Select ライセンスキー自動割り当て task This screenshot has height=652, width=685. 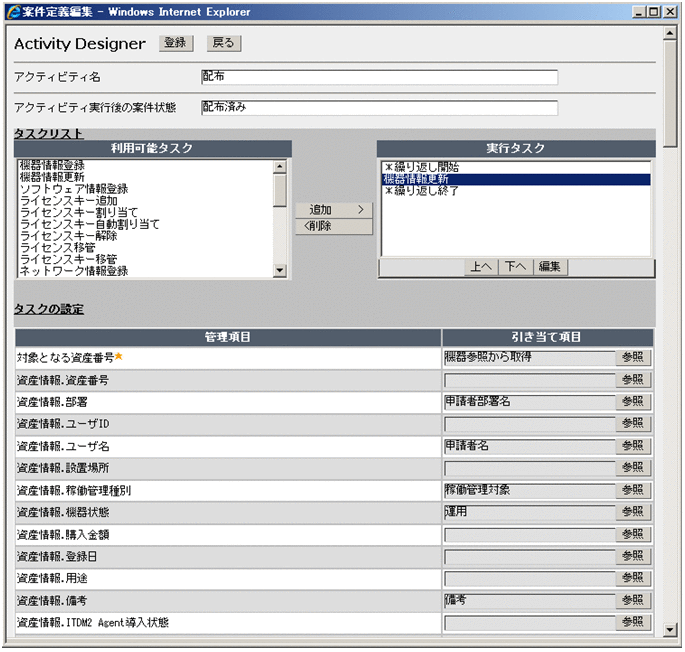coord(90,224)
